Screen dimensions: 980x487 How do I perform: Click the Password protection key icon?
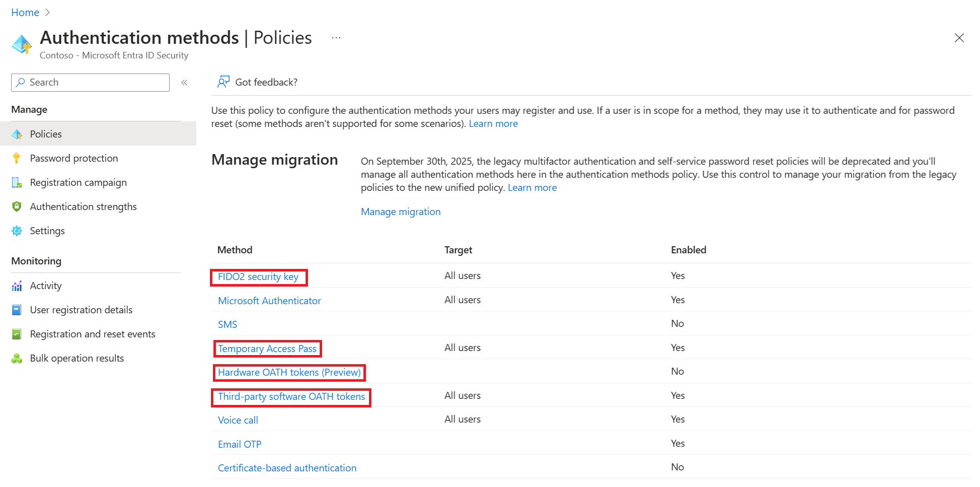coord(17,158)
